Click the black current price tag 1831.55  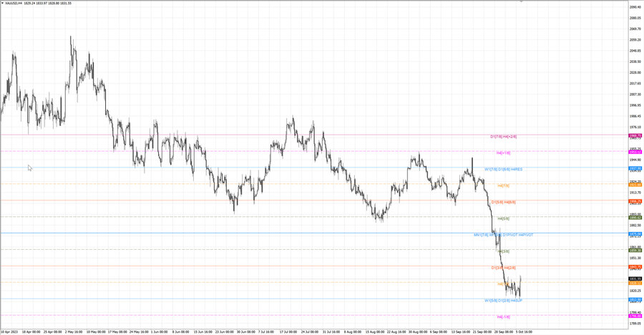point(635,278)
